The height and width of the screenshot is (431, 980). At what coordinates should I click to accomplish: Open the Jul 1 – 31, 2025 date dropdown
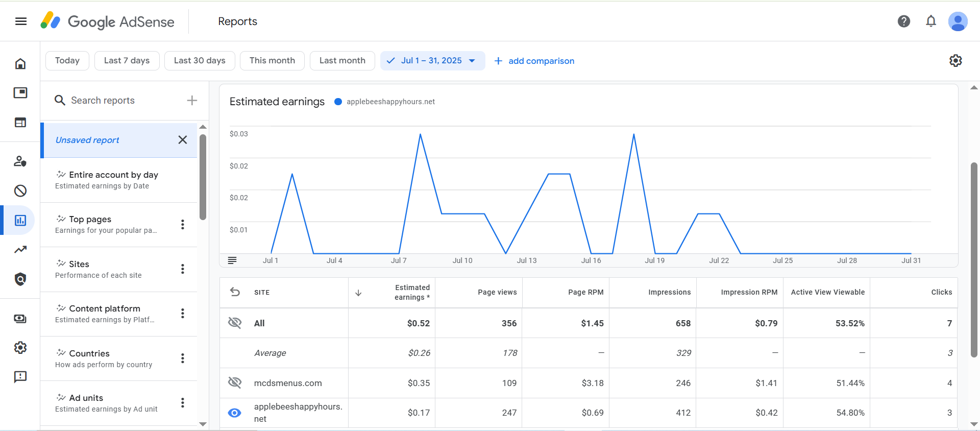[x=432, y=61]
